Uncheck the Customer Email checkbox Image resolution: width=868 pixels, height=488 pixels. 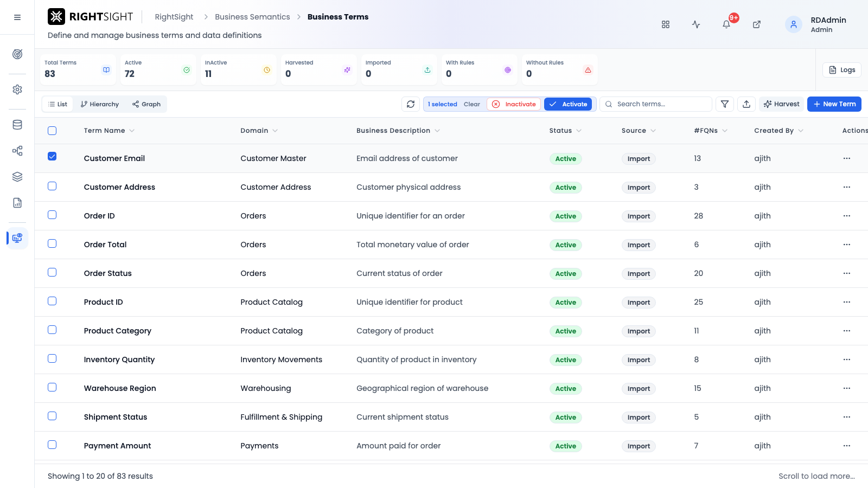[52, 156]
